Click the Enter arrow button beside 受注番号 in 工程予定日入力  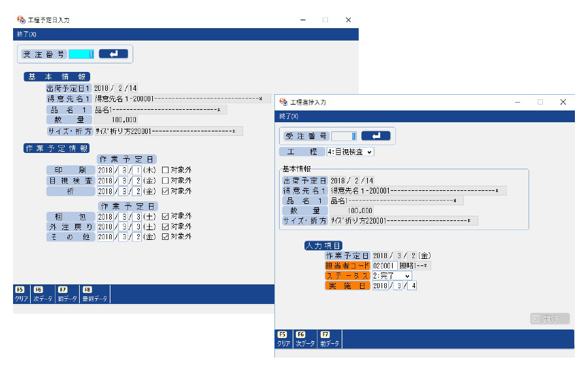[114, 54]
